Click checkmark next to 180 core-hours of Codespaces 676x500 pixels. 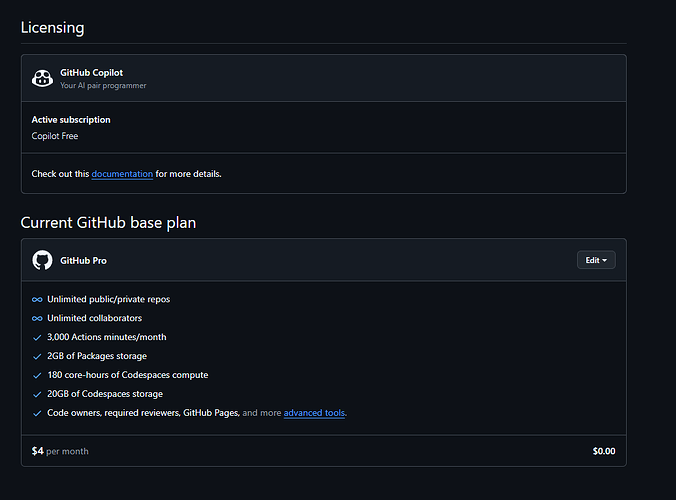coord(37,375)
